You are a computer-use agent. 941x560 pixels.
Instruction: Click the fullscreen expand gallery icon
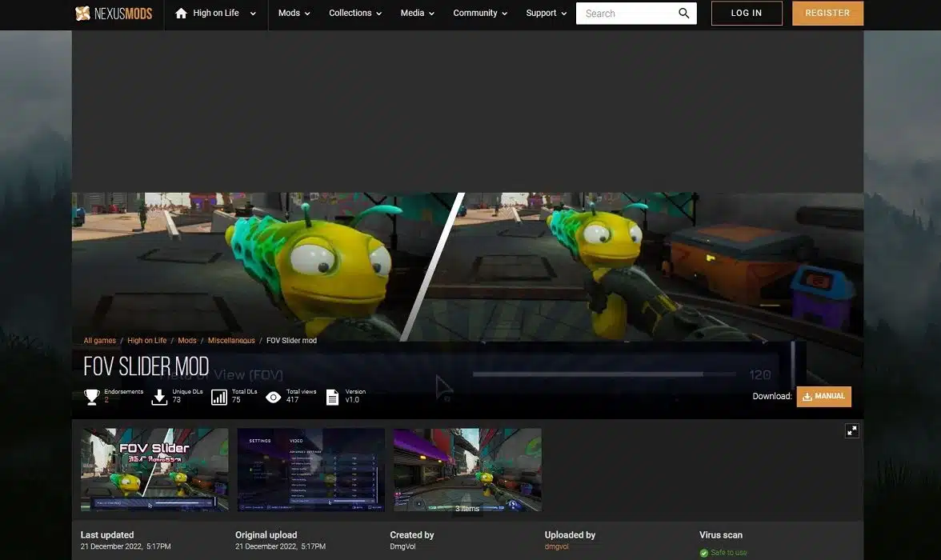pos(852,431)
